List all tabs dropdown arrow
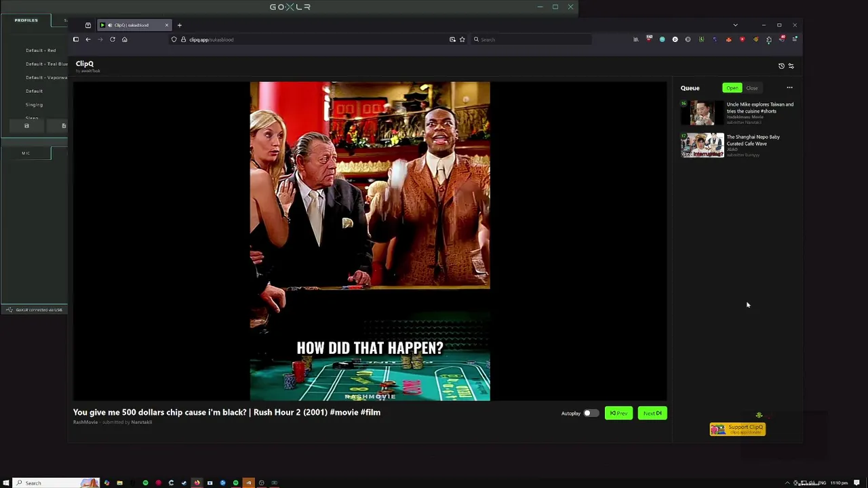This screenshot has height=488, width=868. tap(735, 25)
